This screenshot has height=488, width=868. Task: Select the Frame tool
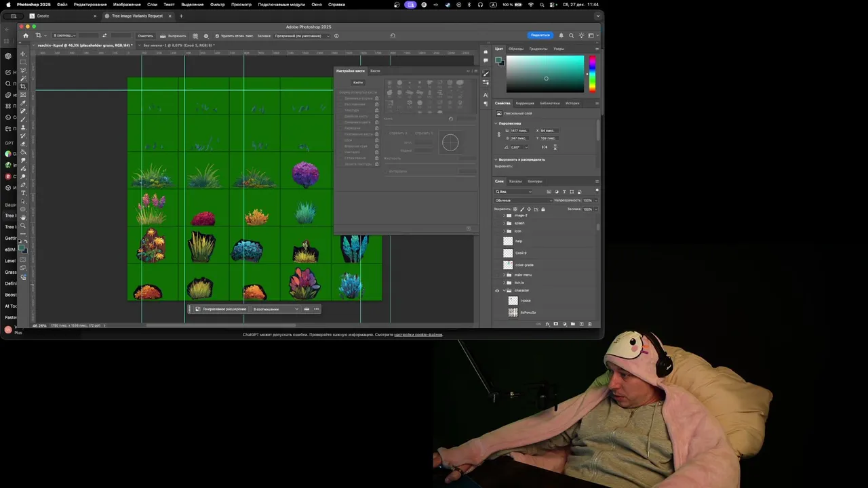[x=23, y=94]
